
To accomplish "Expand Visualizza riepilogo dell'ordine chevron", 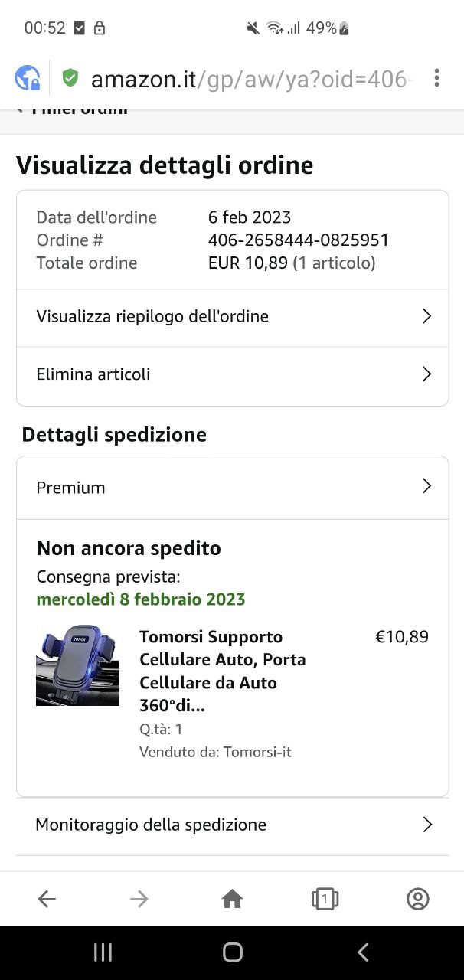I will coord(427,316).
